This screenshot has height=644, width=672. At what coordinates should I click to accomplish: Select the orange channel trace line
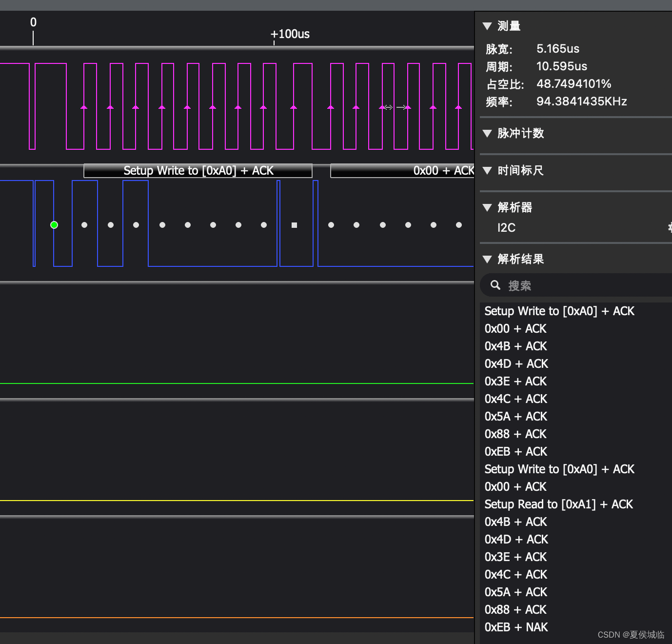coord(237,618)
